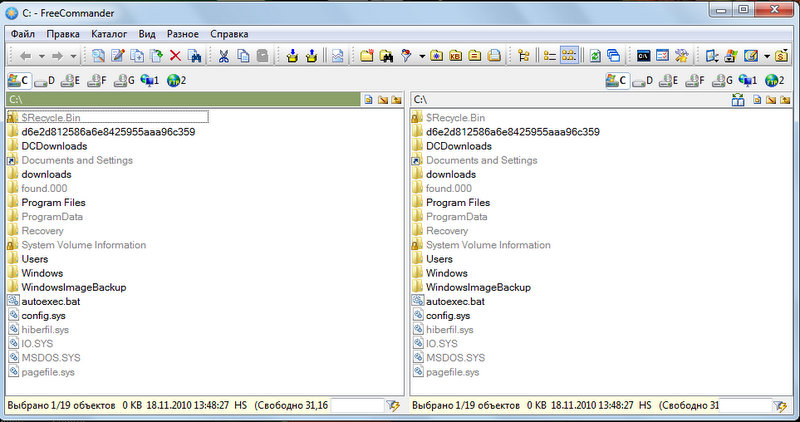The image size is (800, 422).
Task: Open file viewer with the magnifier-page icon
Action: (98, 56)
